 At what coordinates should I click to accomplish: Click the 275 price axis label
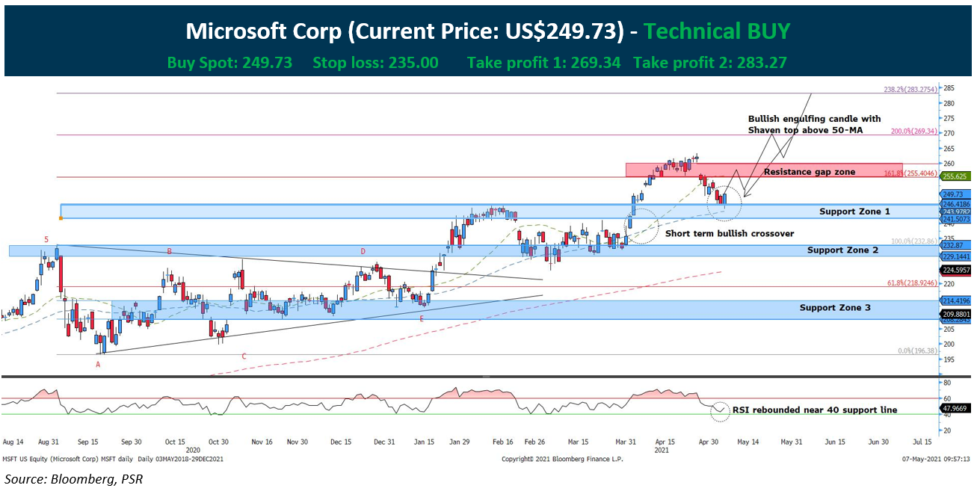(x=949, y=118)
